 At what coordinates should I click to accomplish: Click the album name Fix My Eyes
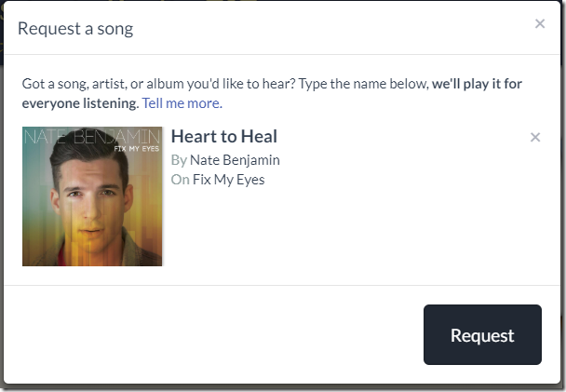coord(228,180)
